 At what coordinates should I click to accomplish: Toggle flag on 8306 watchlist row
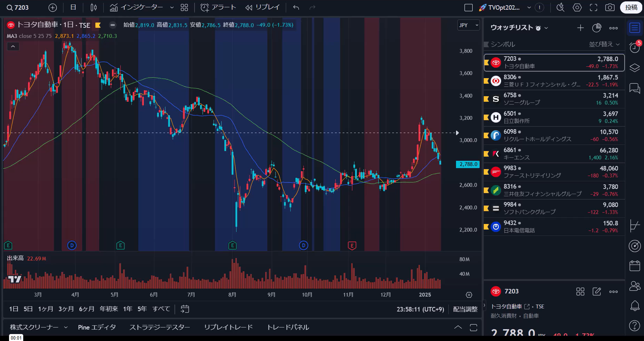tap(486, 81)
